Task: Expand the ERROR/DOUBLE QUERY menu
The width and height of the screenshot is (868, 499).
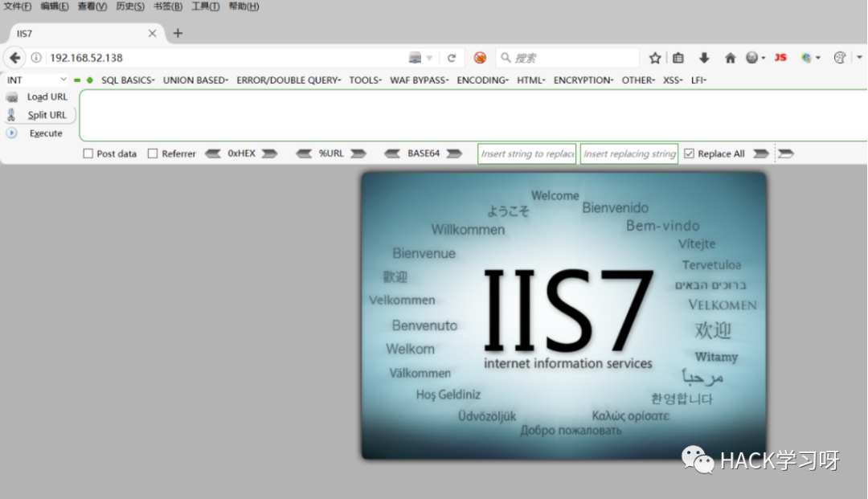Action: 289,80
